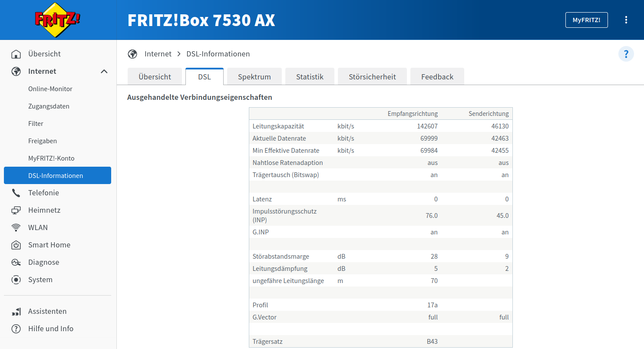Screen dimensions: 644x349
Task: Open the Telefonie sidebar menu
Action: [x=57, y=193]
